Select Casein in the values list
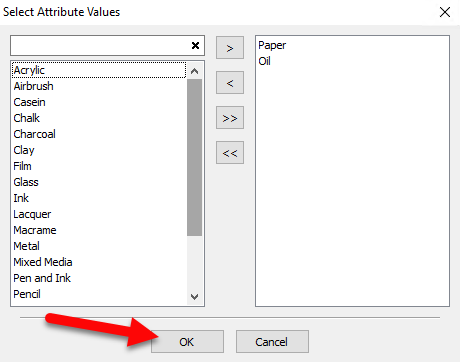The image size is (460, 362). pos(99,102)
